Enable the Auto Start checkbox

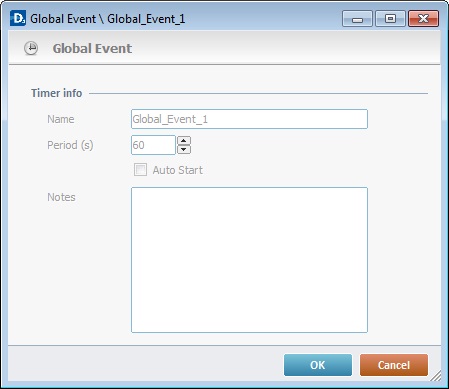coord(140,170)
